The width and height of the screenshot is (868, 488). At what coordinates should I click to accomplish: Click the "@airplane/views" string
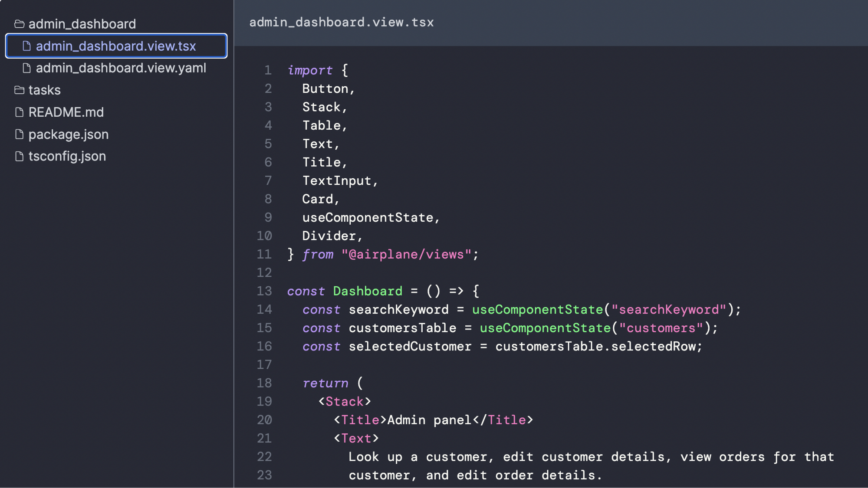pos(406,254)
